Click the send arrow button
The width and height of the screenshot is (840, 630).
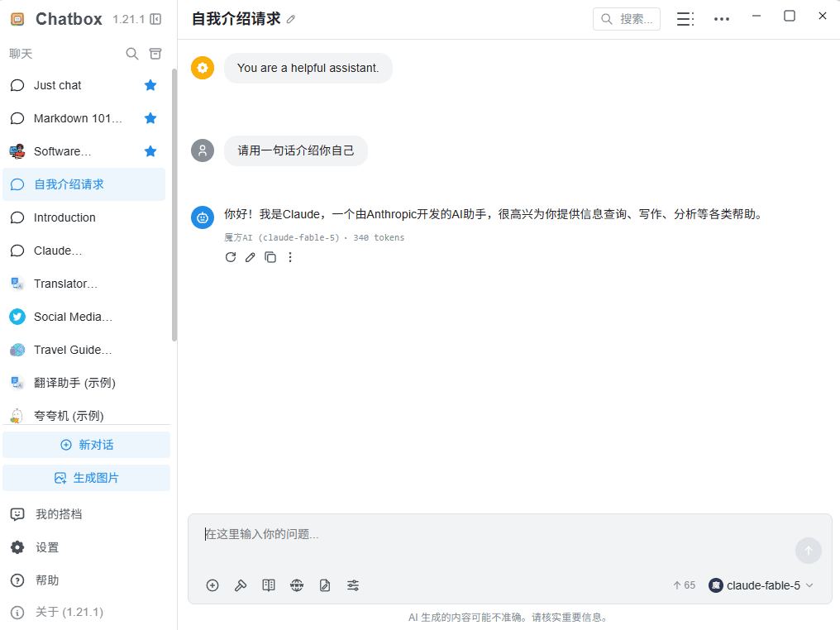809,550
